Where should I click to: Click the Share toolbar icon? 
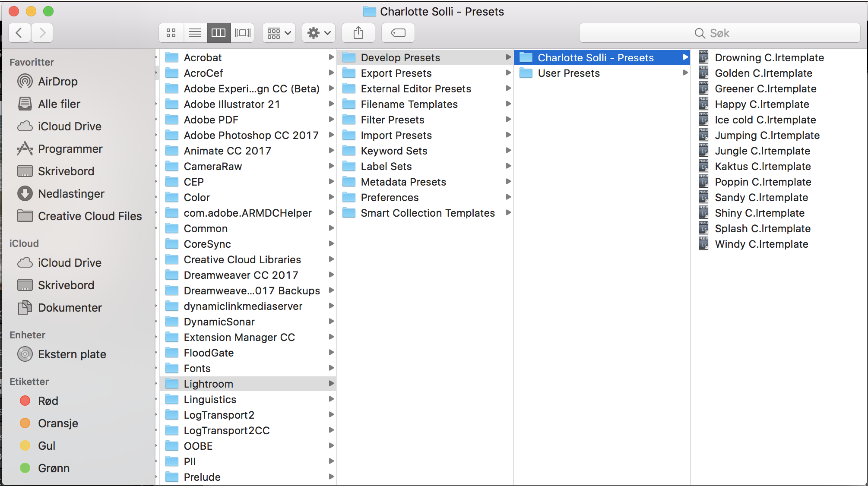[x=358, y=33]
